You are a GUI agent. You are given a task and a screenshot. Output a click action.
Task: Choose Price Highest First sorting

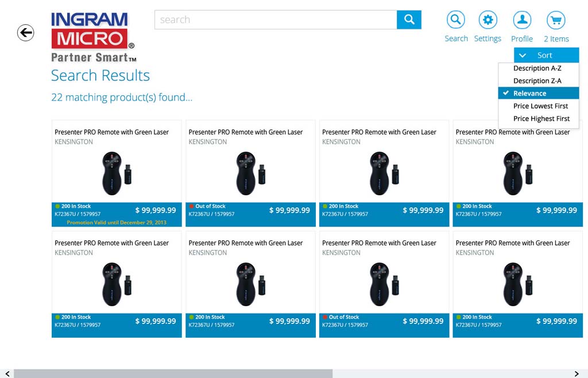(541, 119)
